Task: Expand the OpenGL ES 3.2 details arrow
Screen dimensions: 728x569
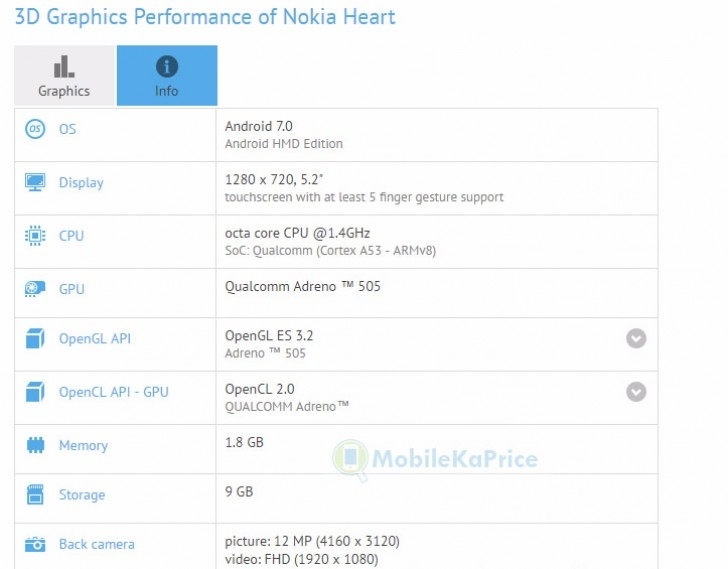Action: coord(636,339)
